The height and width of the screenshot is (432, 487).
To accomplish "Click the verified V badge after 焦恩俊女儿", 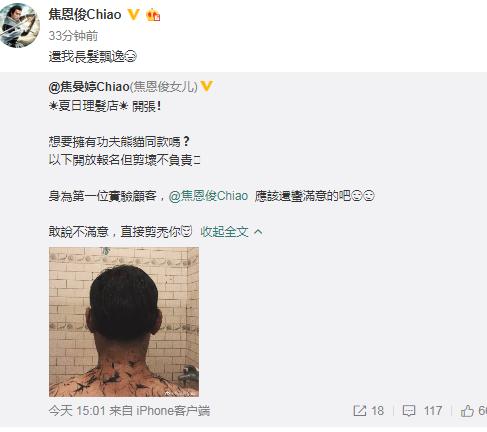I will (x=207, y=86).
